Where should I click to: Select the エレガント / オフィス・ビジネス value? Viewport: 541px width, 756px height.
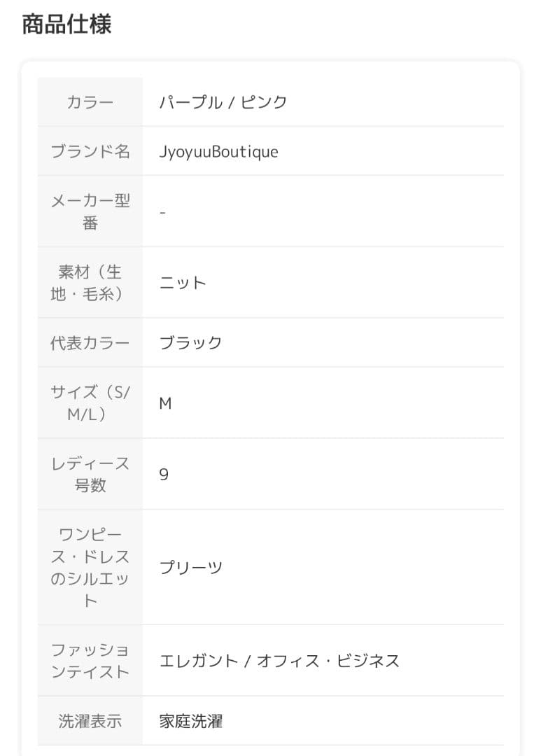[x=279, y=661]
